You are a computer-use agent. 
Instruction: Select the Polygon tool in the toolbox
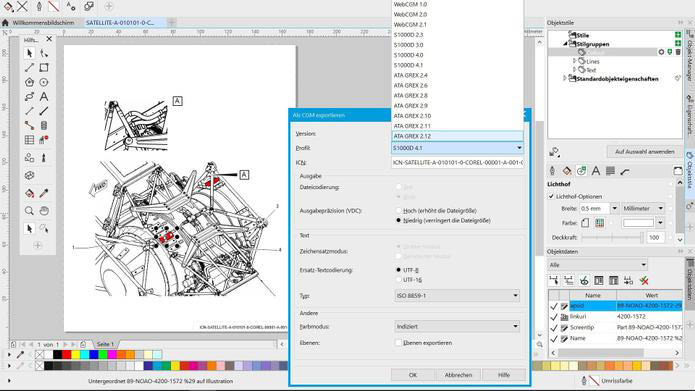(x=29, y=82)
